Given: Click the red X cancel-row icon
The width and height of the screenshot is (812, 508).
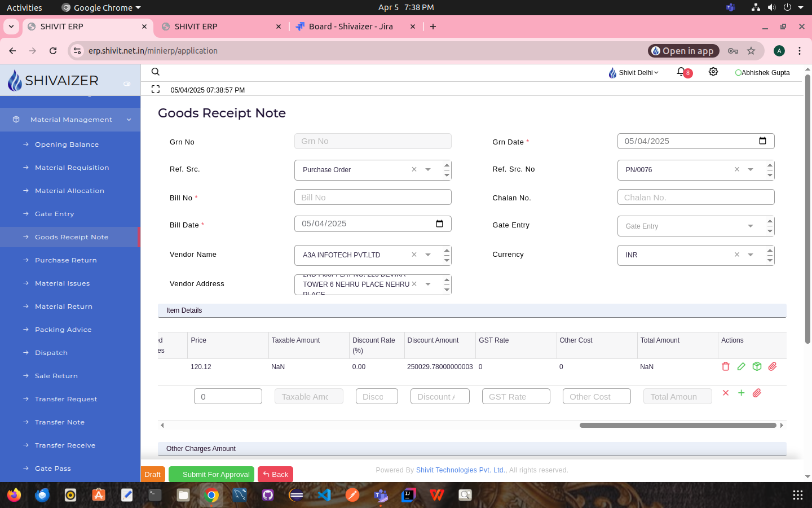Looking at the screenshot, I should pyautogui.click(x=725, y=393).
